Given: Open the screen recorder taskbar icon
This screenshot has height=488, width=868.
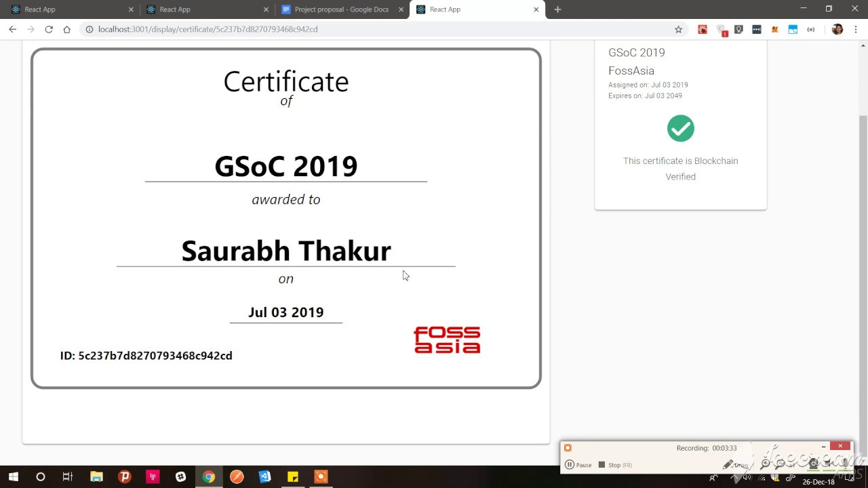Looking at the screenshot, I should pyautogui.click(x=321, y=477).
